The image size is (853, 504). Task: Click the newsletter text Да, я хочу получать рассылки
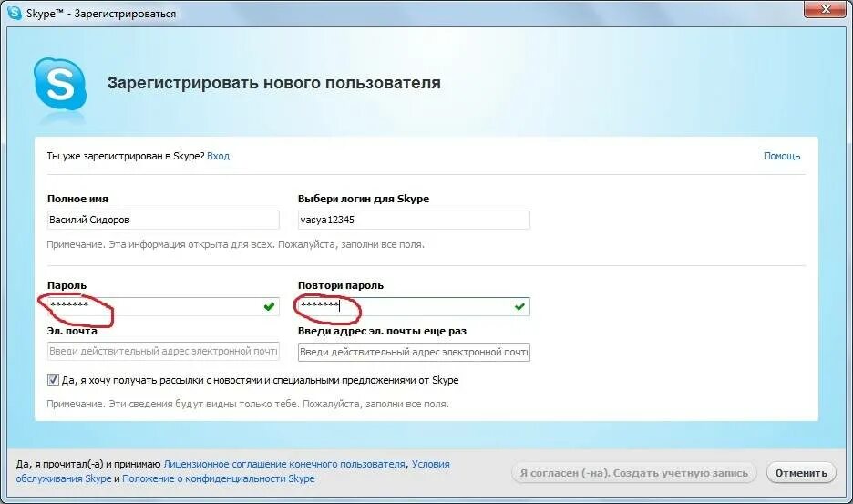(260, 380)
